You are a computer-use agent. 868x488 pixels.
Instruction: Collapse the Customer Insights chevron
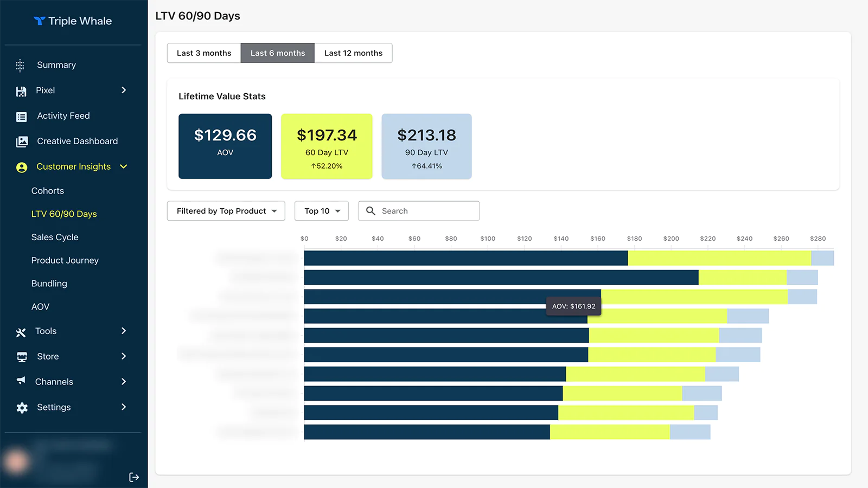[124, 166]
